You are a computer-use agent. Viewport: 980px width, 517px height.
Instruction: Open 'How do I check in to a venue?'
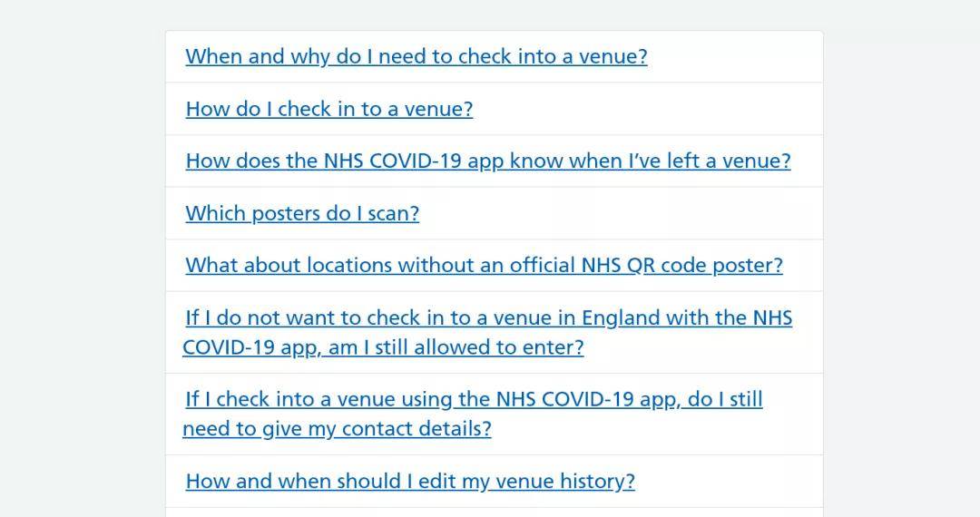click(329, 109)
